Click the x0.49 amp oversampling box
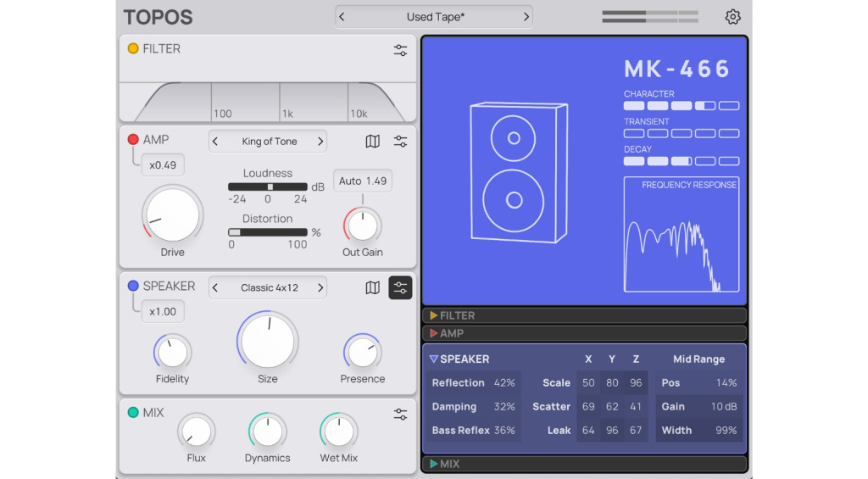 [x=163, y=165]
